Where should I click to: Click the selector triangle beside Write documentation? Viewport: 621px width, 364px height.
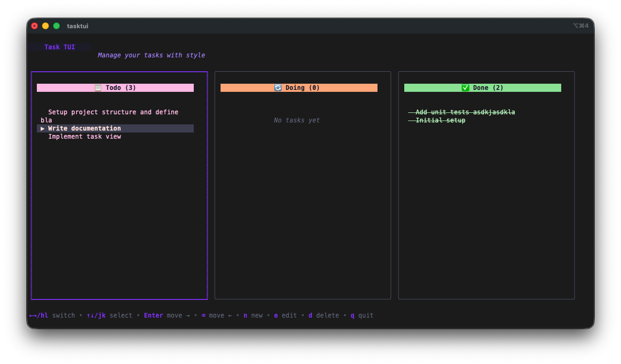point(42,128)
